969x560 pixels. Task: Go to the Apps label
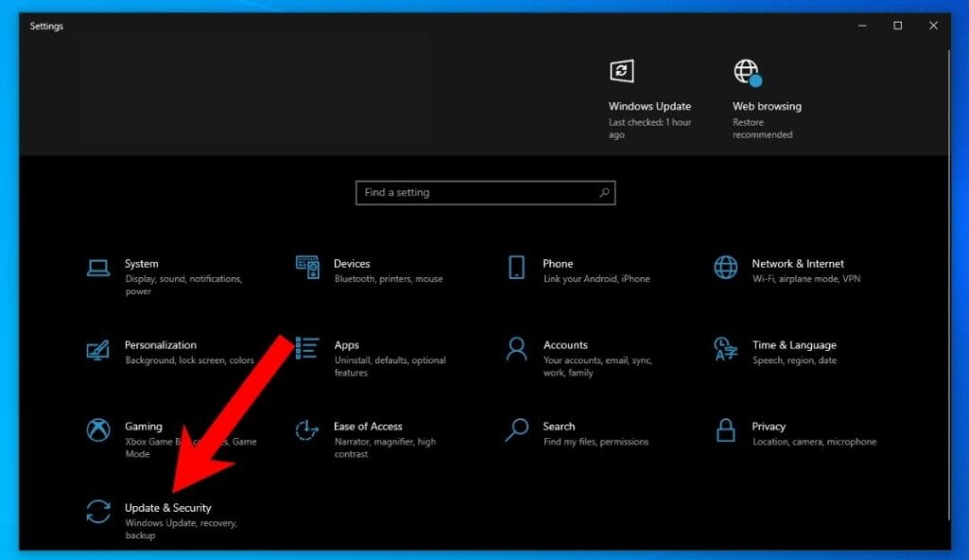(346, 345)
